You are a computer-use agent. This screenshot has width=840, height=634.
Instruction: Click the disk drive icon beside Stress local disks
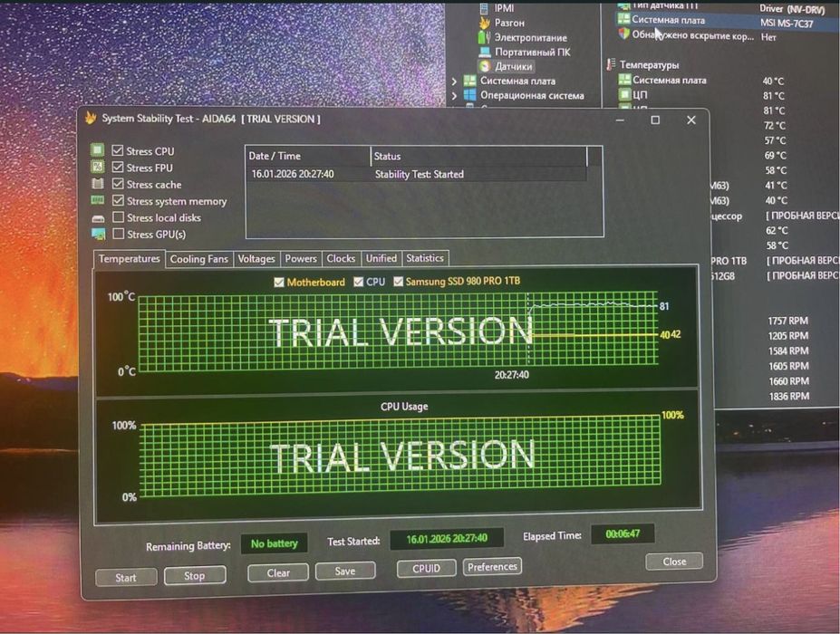coord(98,218)
